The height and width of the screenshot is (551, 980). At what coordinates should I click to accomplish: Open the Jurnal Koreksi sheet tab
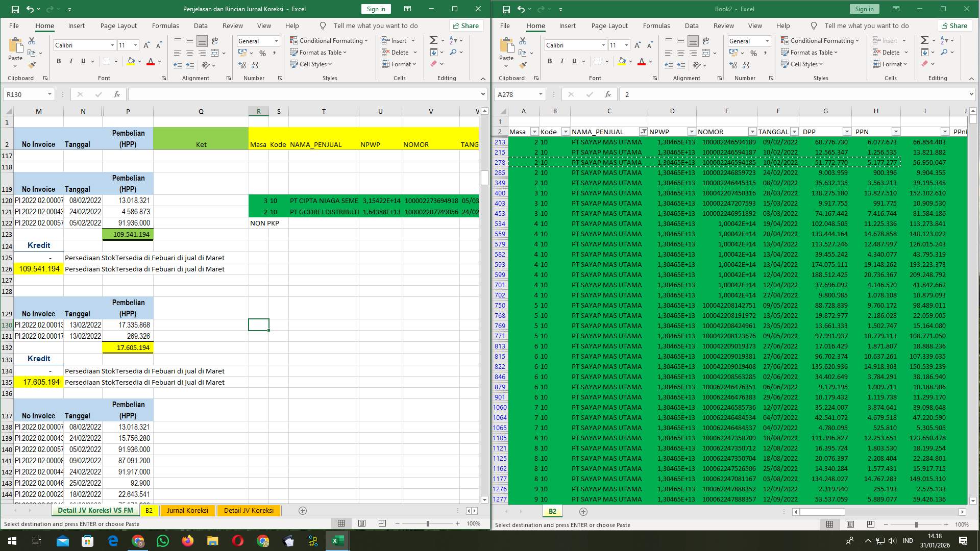click(x=187, y=510)
